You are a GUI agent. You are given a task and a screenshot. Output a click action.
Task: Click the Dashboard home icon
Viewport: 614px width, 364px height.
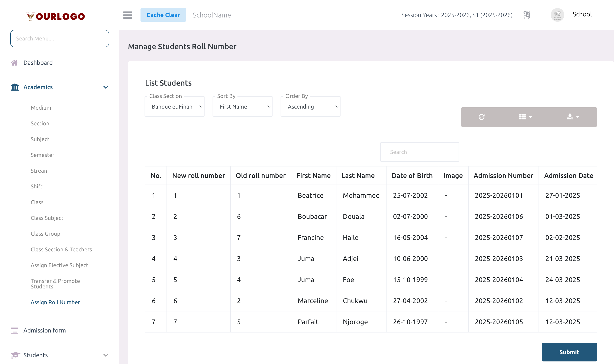(x=14, y=63)
